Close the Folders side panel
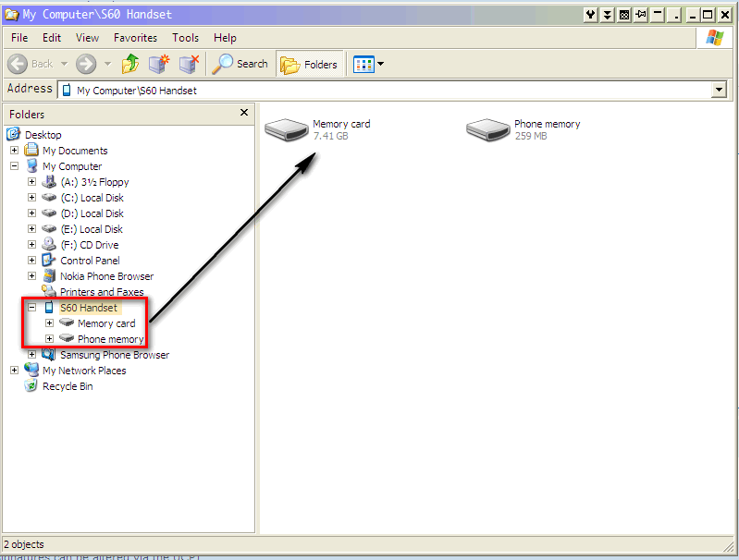The image size is (739, 560). pos(244,113)
